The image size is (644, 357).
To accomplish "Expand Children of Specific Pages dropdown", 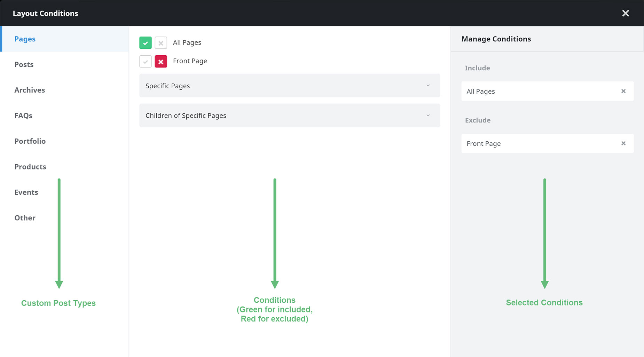I will (290, 116).
